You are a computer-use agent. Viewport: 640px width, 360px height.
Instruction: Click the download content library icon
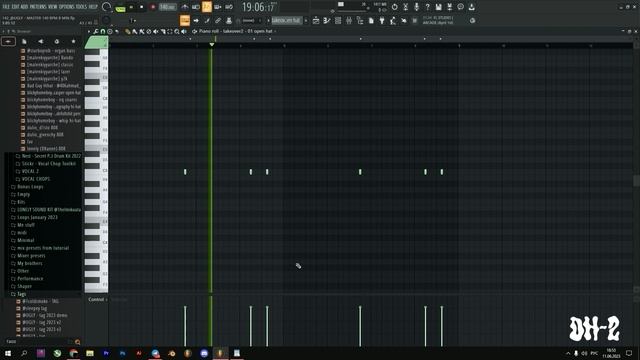click(x=471, y=7)
